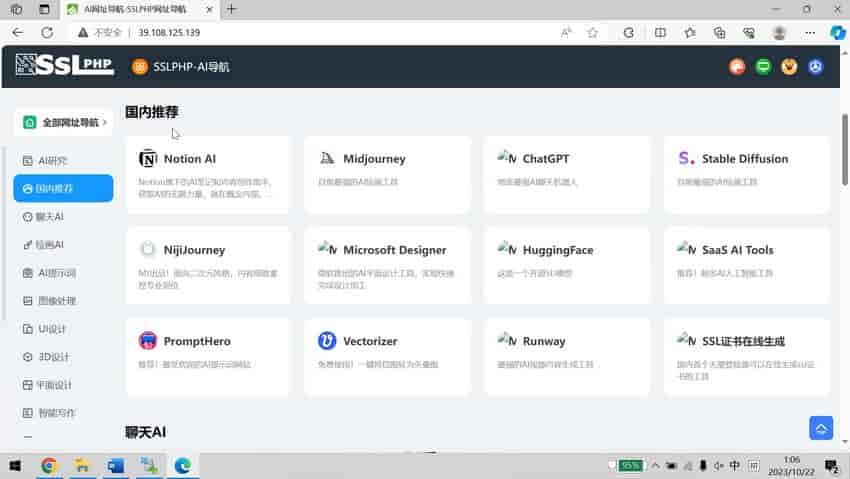Open the HuggingFace link card
This screenshot has width=850, height=479.
(x=566, y=265)
